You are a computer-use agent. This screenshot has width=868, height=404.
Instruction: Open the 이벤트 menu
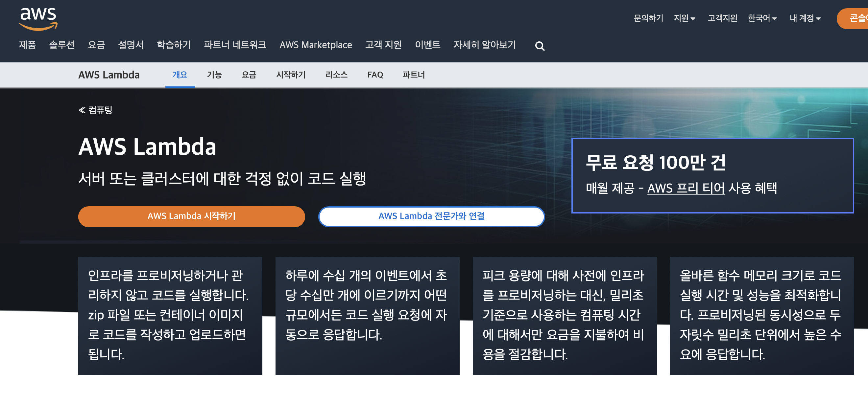click(x=428, y=45)
